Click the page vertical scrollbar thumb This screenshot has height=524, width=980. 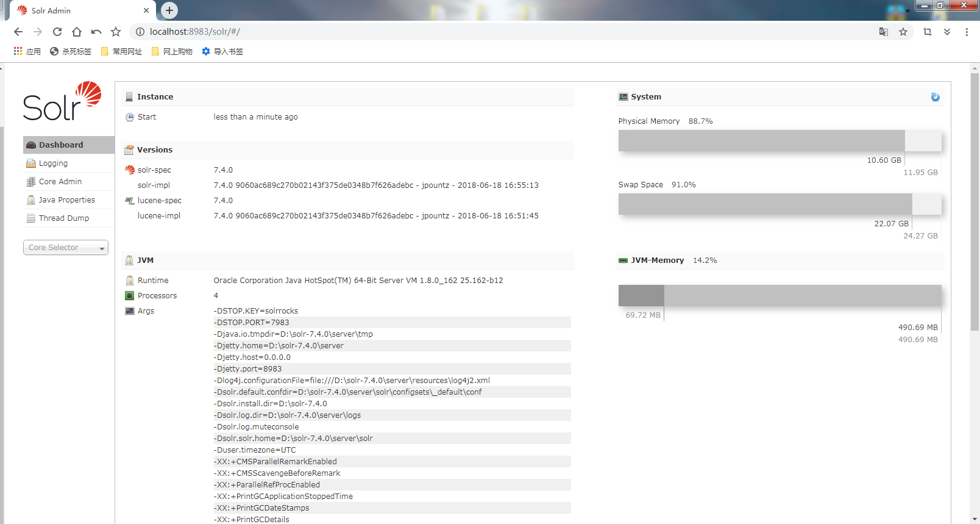click(975, 203)
